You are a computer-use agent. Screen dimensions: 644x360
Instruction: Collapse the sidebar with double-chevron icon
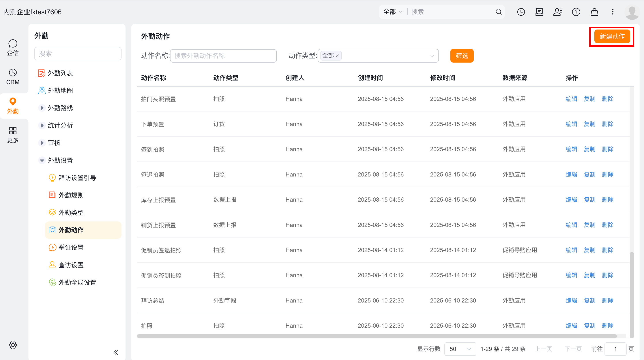click(x=116, y=352)
